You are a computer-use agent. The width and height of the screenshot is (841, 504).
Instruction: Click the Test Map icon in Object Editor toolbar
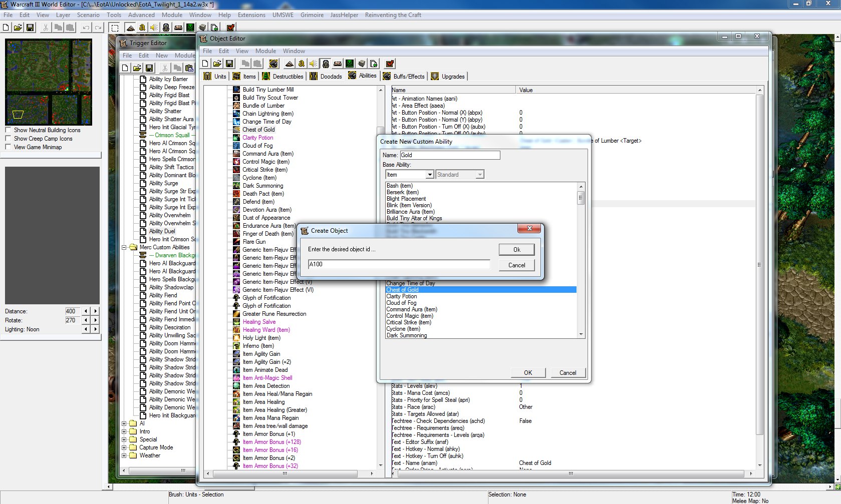click(x=389, y=64)
